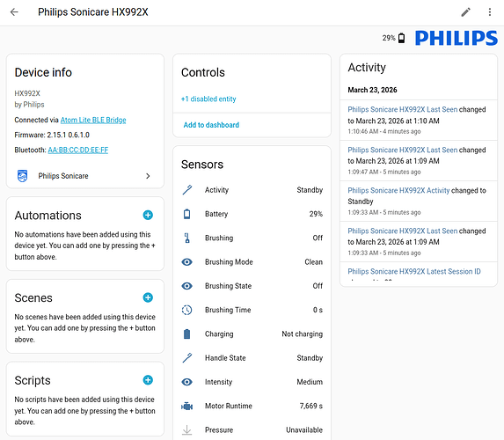Viewport: 504px width, 440px height.
Task: Click the battery icon in Sensors list
Action: pos(186,214)
